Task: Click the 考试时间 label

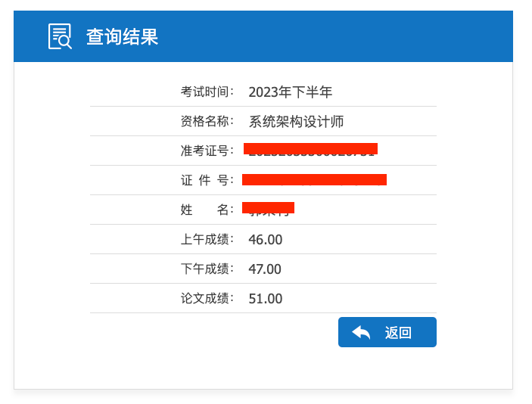Action: point(207,92)
